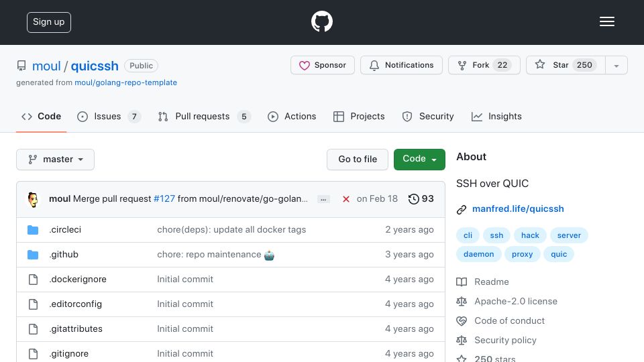Open pull request #127 link
Image resolution: width=644 pixels, height=362 pixels.
[x=164, y=199]
